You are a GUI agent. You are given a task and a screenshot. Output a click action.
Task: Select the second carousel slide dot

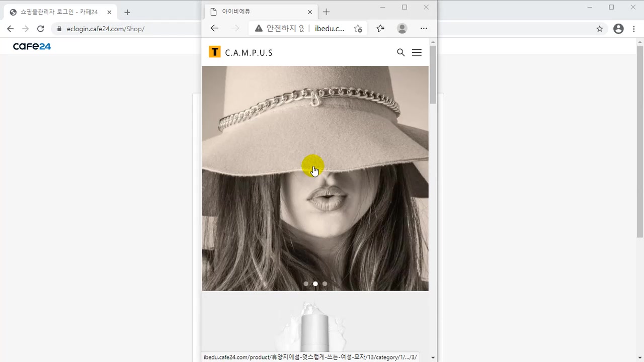[x=315, y=284]
